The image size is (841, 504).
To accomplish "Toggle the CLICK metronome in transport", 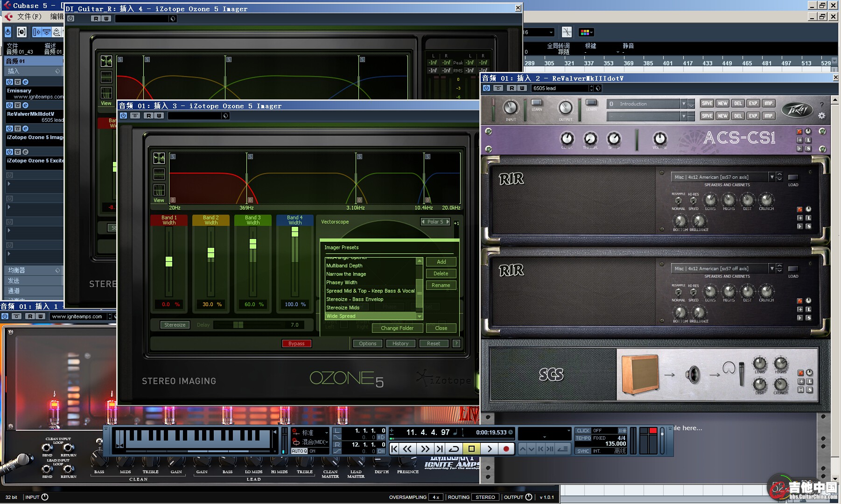I will (583, 431).
